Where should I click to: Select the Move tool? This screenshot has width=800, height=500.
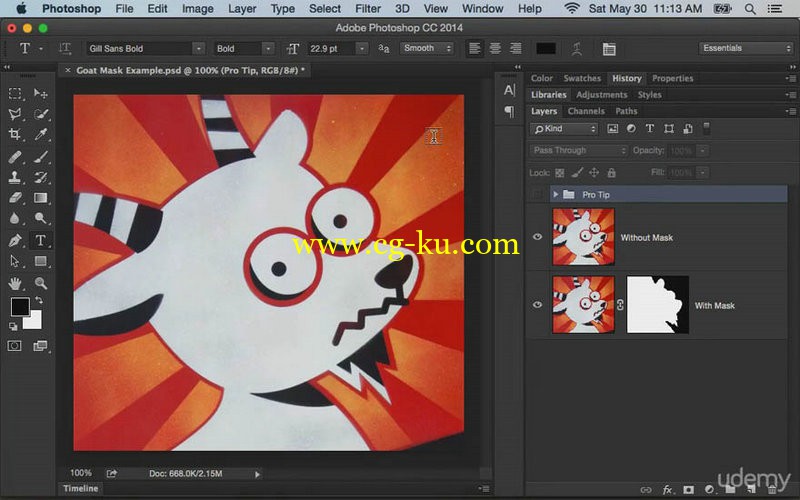(x=40, y=93)
